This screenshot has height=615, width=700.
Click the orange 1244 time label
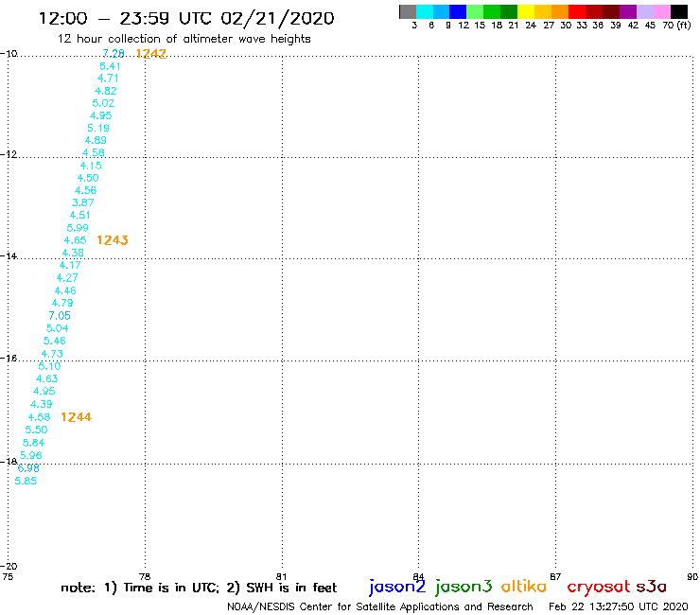pos(77,417)
